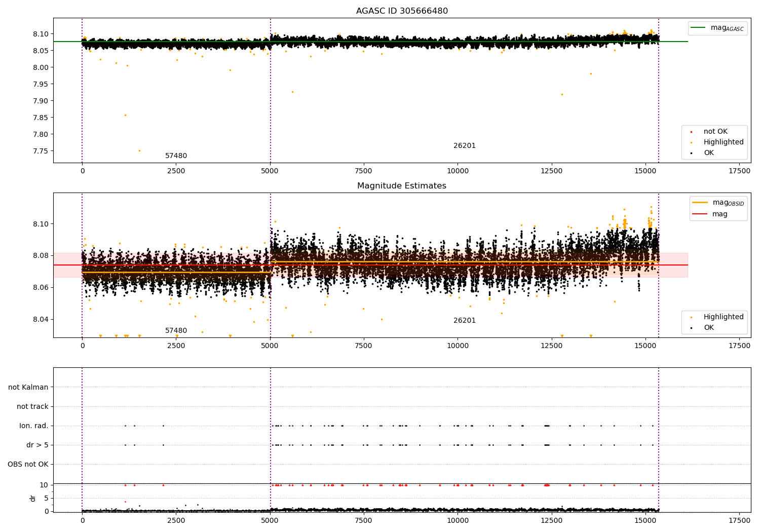Click the "26201" label in the top plot
This screenshot has width=760, height=532.
point(465,146)
